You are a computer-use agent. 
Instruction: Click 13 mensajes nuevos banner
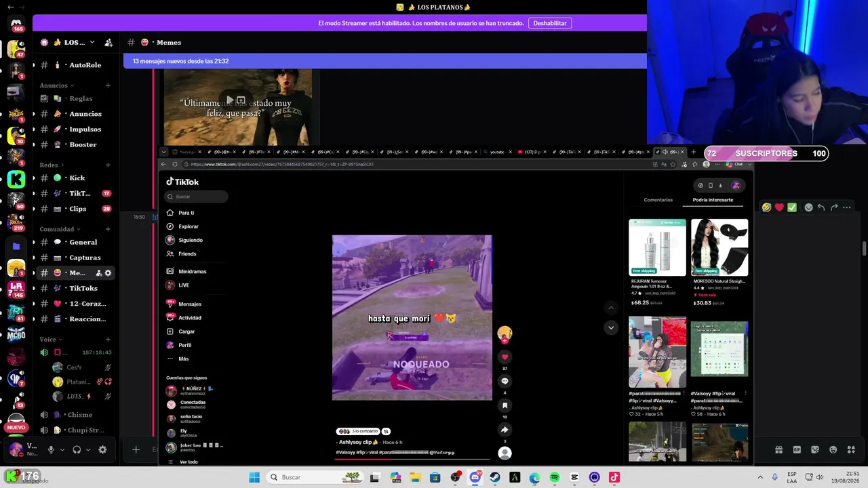tap(385, 61)
